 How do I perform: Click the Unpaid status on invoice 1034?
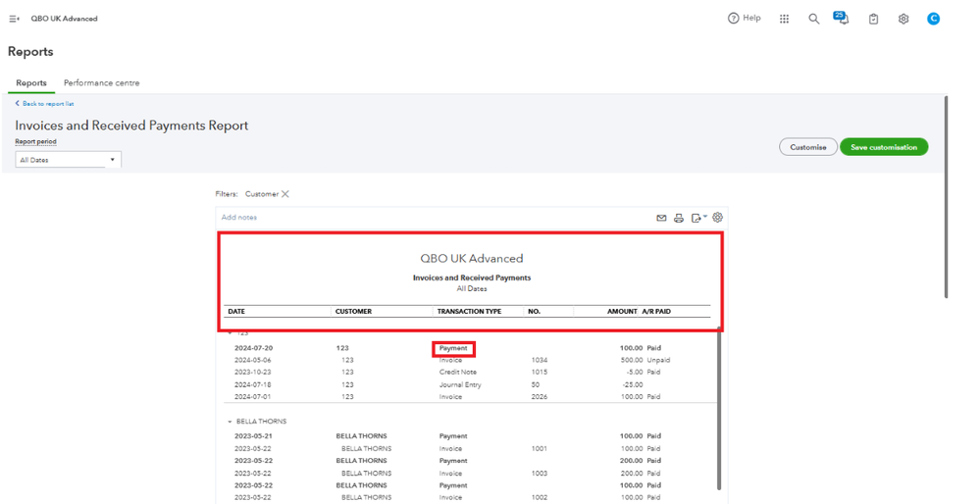tap(658, 361)
